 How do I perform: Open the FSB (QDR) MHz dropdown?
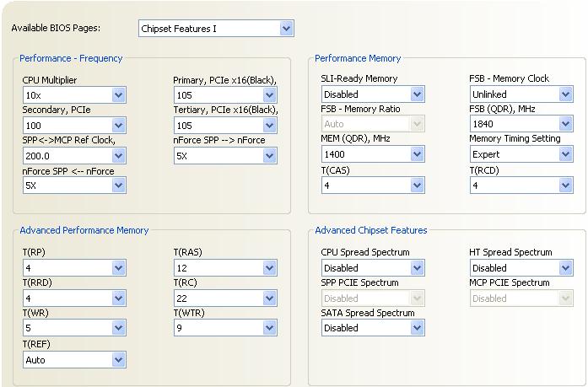point(521,124)
